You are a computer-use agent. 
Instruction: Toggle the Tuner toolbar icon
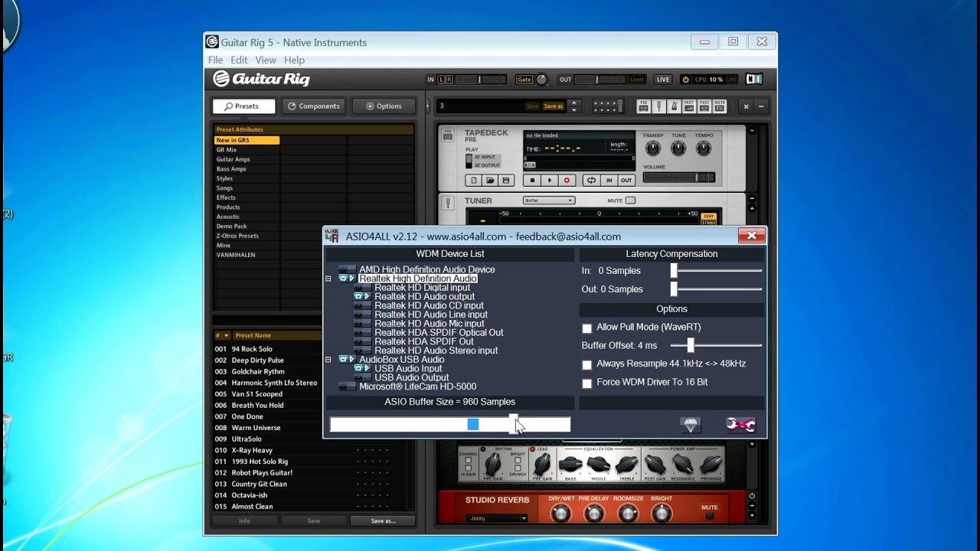[x=659, y=106]
